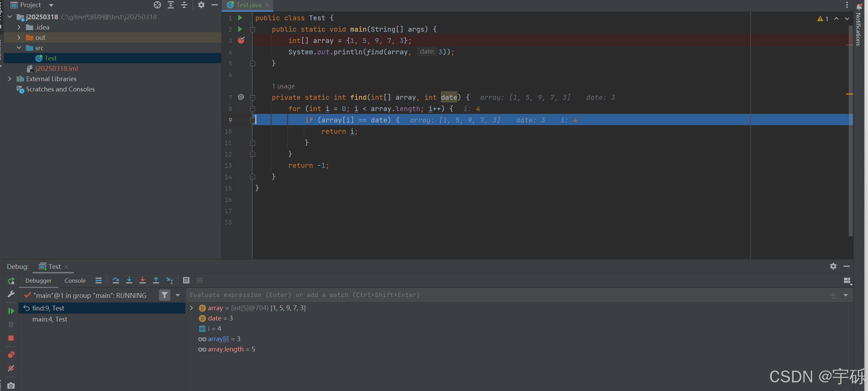Toggle Mute Breakpoints
868x391 pixels.
tap(11, 368)
